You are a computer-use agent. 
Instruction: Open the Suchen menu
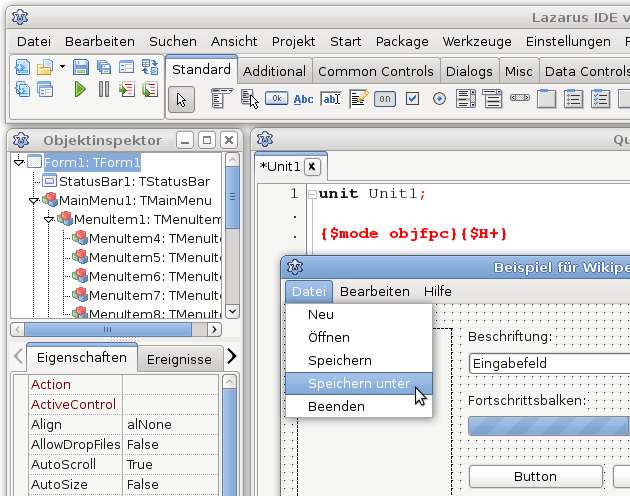(173, 41)
